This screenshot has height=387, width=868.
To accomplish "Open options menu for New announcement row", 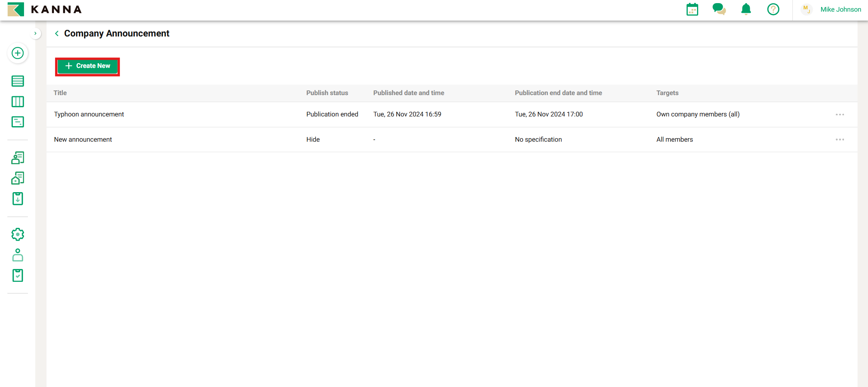I will [x=840, y=140].
